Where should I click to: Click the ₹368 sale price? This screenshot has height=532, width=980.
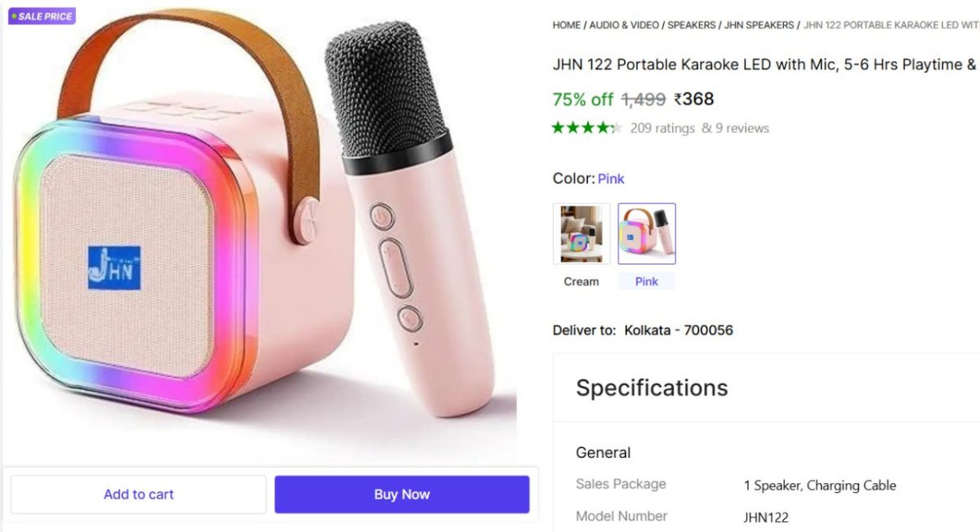pos(694,100)
